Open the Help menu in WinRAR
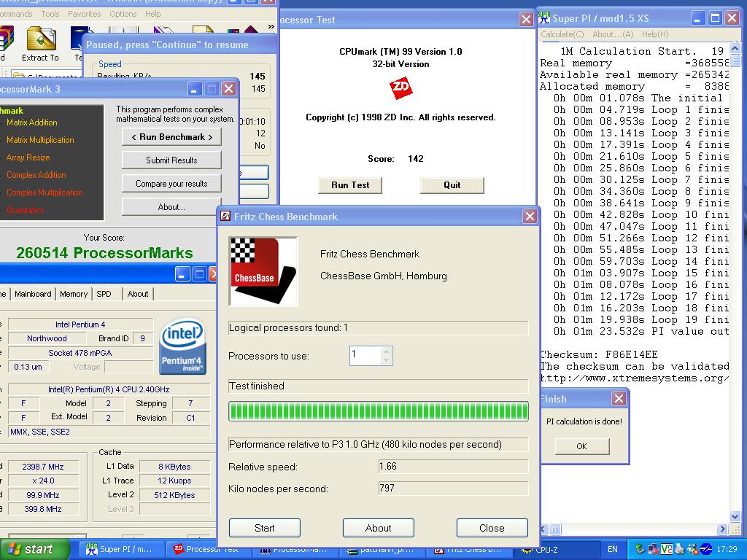747x560 pixels. click(x=153, y=14)
